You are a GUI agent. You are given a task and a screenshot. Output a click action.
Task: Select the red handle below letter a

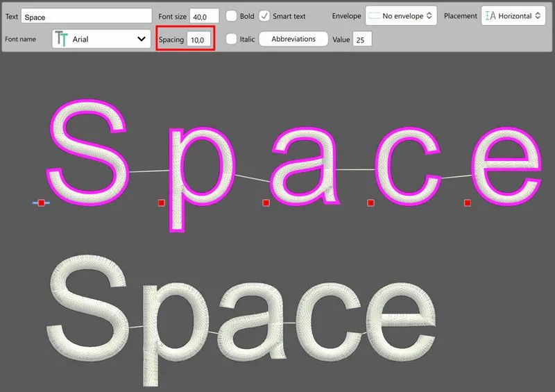point(266,203)
